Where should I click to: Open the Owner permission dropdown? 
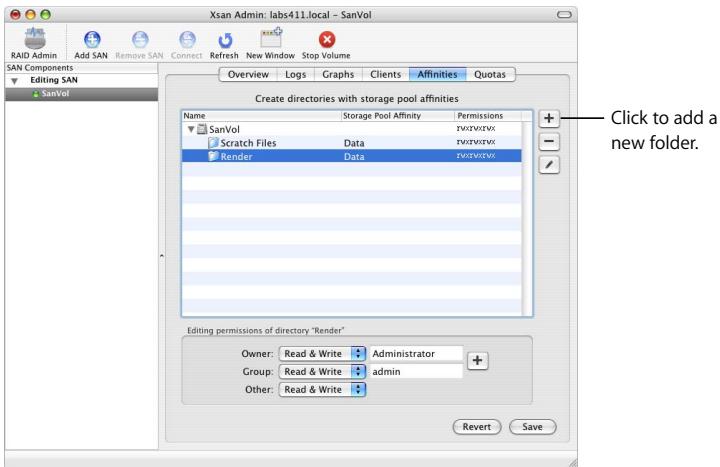(322, 354)
